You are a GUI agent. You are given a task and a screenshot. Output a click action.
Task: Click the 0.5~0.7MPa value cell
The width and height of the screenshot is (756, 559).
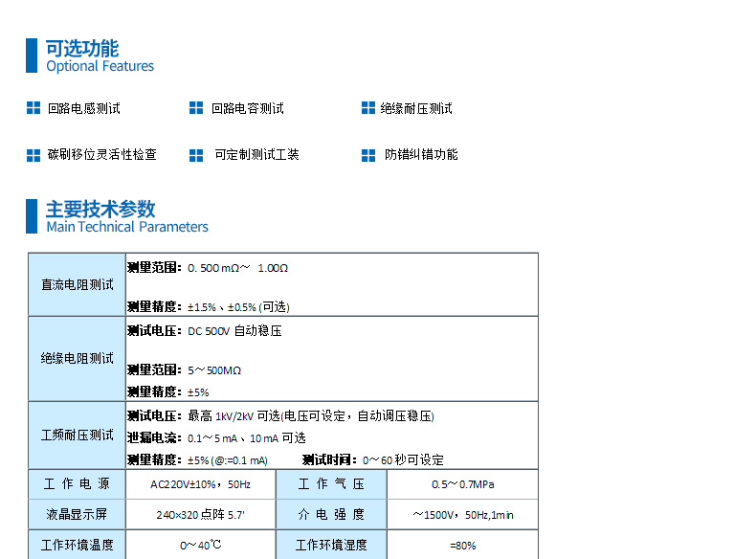click(462, 484)
